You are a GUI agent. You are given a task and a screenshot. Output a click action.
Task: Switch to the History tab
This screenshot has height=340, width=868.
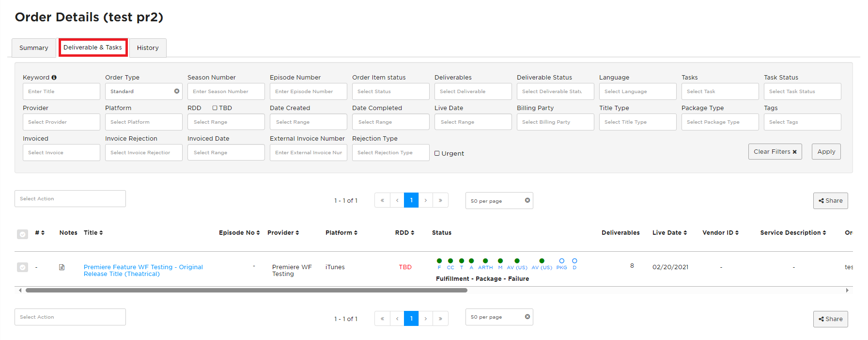pos(148,48)
